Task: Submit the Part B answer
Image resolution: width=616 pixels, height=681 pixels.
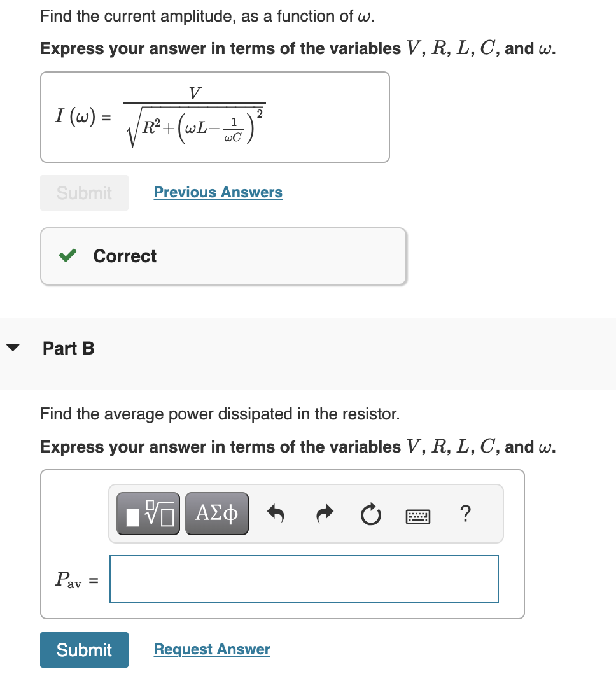Action: pyautogui.click(x=84, y=649)
